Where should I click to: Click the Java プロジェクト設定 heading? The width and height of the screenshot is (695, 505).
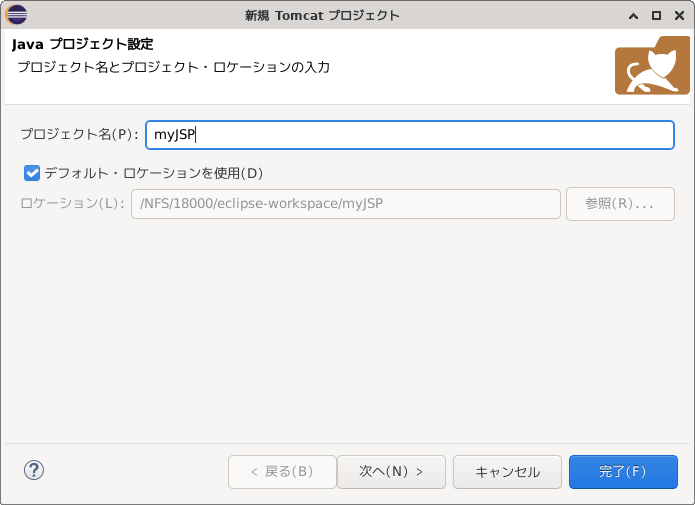click(82, 44)
